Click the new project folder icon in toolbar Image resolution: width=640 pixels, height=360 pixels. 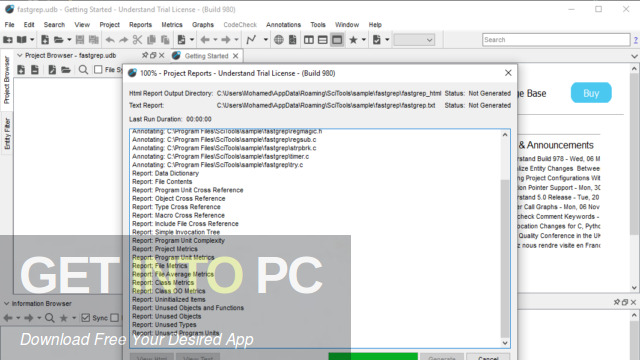point(8,40)
